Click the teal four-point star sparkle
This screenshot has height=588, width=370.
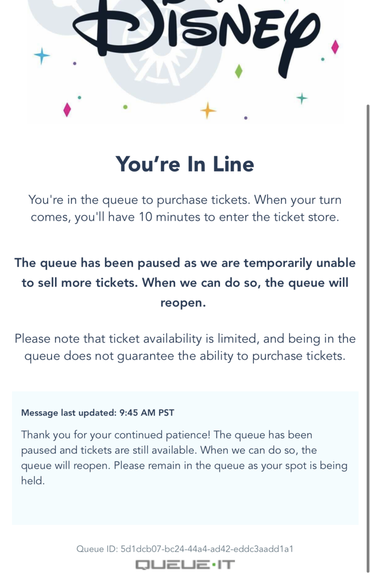tap(302, 99)
